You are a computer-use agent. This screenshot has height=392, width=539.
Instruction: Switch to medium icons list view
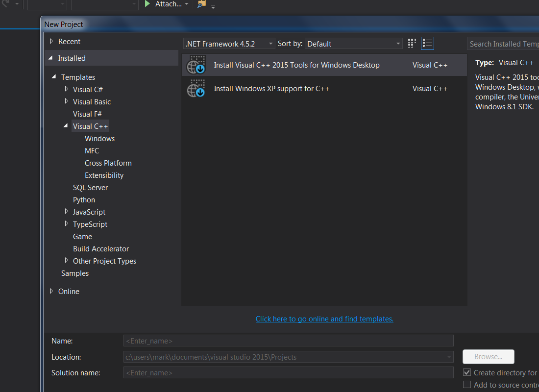(x=427, y=44)
